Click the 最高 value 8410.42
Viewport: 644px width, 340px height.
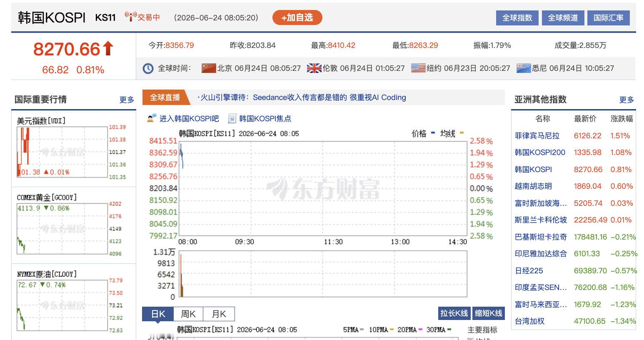342,45
